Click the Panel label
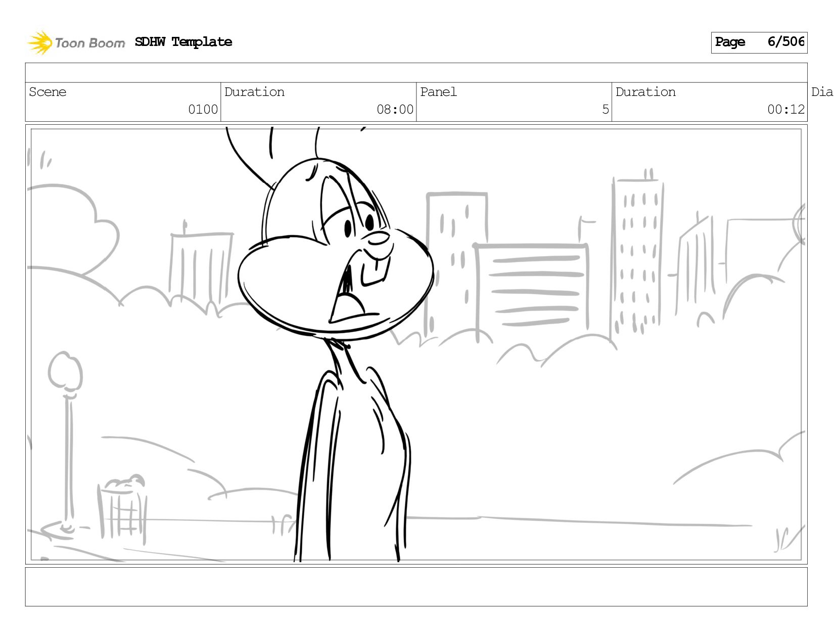 click(438, 92)
